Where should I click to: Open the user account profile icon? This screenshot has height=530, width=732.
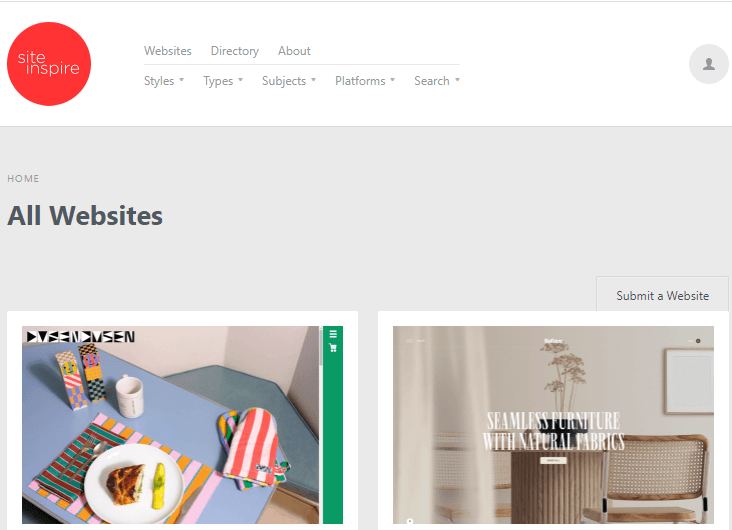point(709,64)
